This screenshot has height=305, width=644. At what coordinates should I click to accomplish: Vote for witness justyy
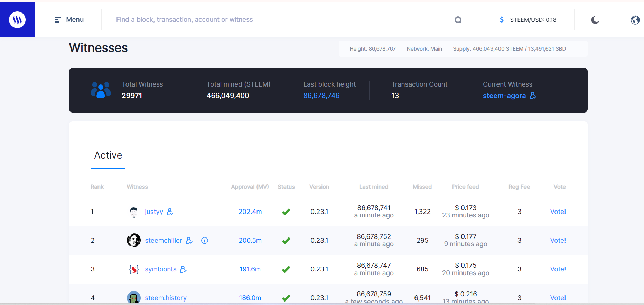pos(558,212)
